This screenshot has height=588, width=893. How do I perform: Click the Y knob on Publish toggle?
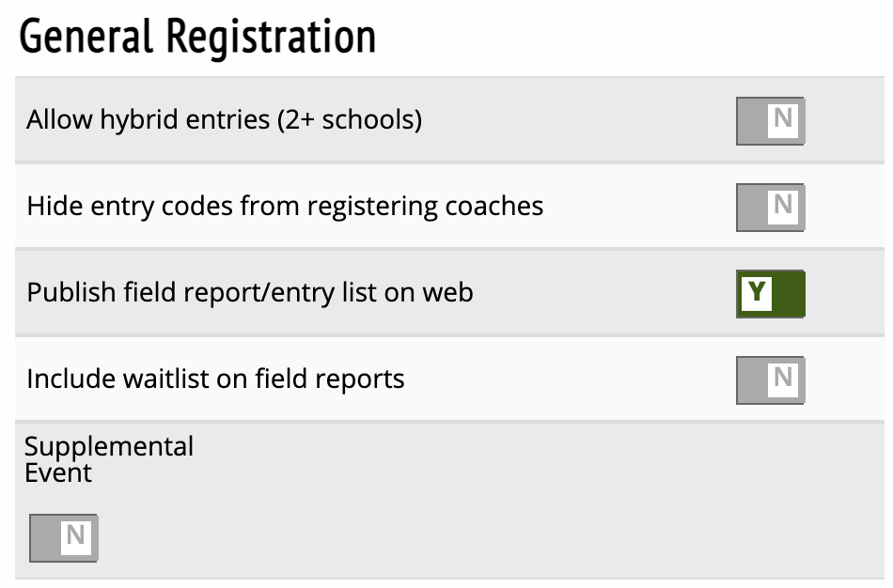tap(757, 294)
